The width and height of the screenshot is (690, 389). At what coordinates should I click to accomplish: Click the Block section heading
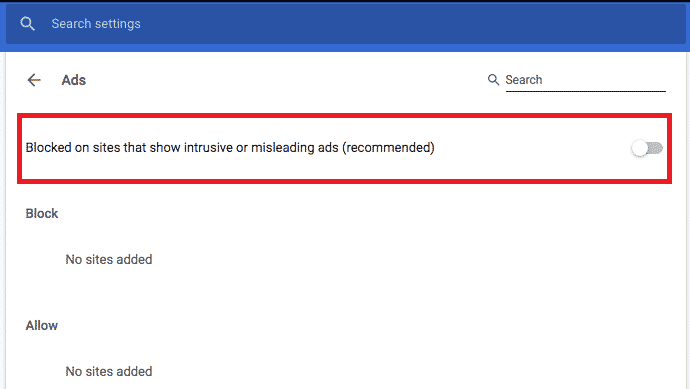(42, 213)
